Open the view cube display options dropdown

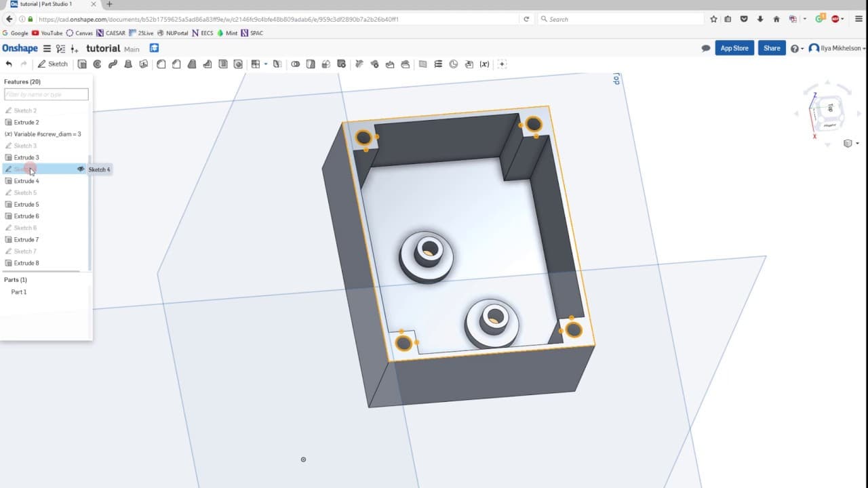[x=850, y=144]
